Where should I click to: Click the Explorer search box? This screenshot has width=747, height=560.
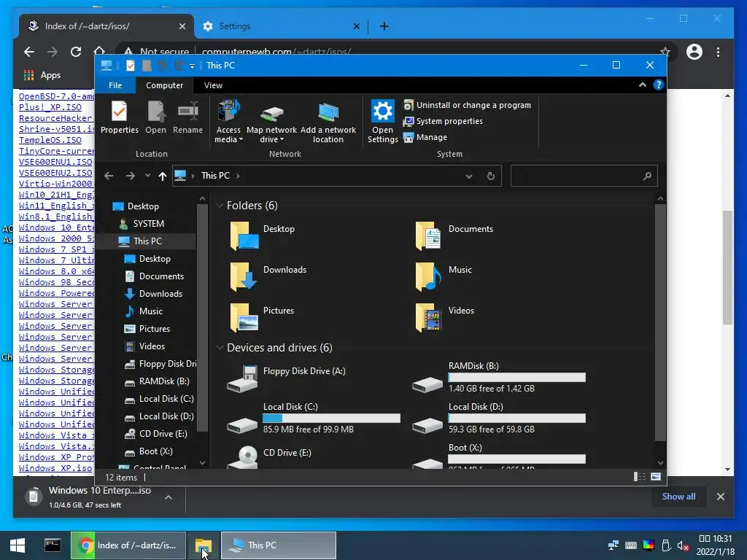[x=584, y=176]
